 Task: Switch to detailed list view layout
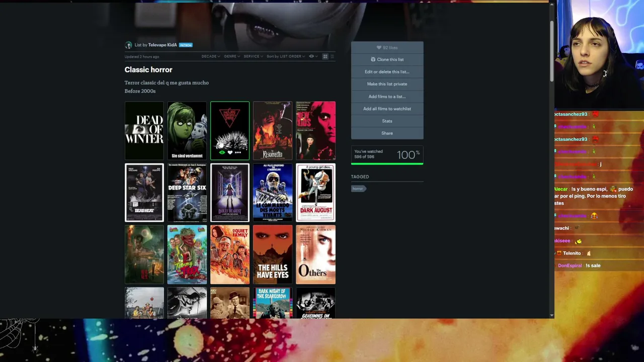tap(332, 56)
